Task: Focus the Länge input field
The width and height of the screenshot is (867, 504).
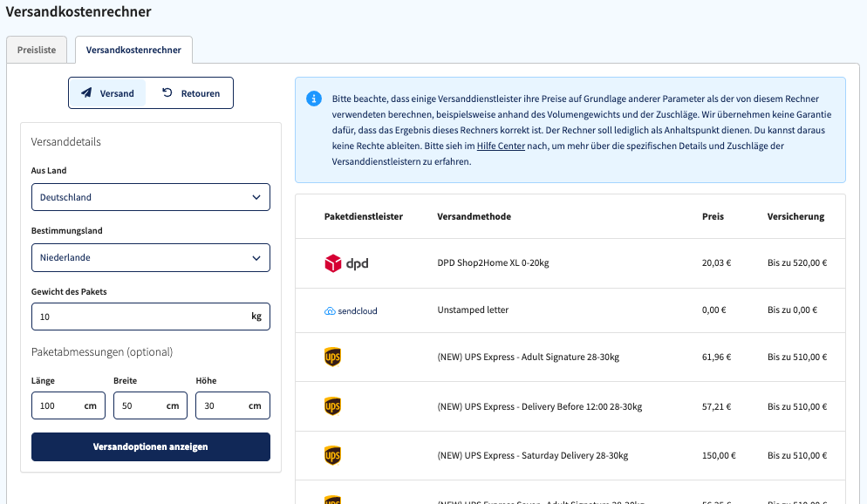Action: click(x=68, y=405)
